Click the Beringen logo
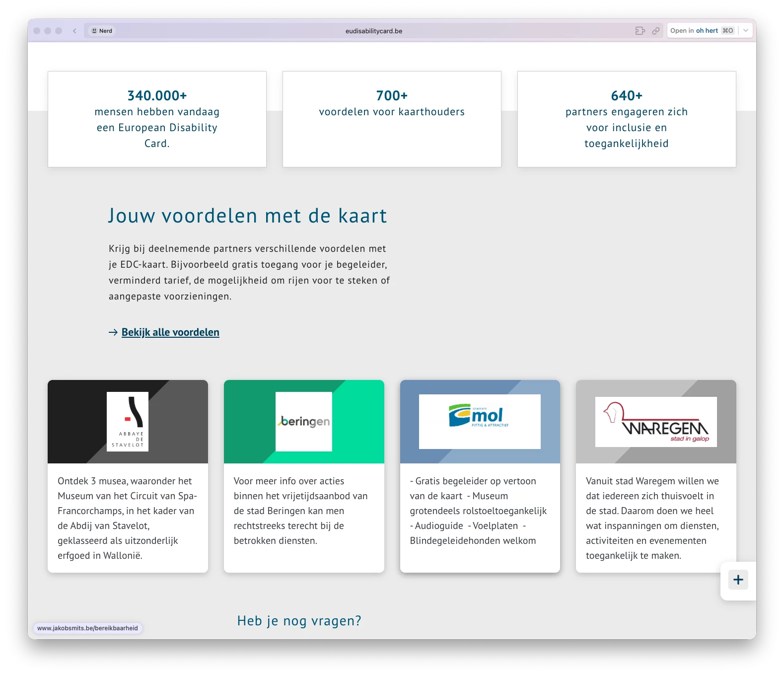This screenshot has height=676, width=784. (x=304, y=421)
